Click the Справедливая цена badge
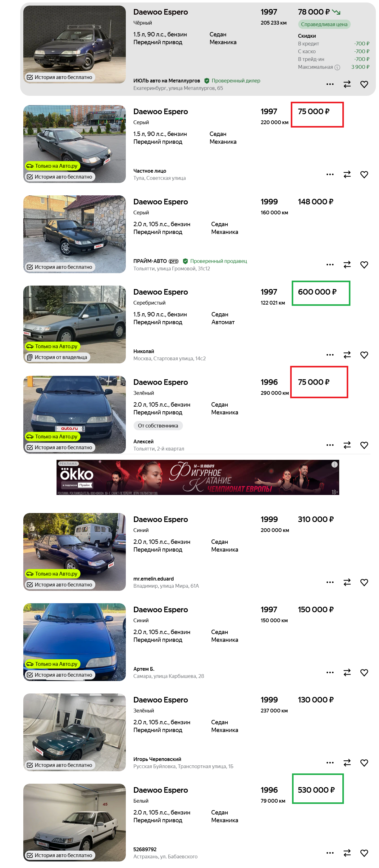Viewport: 379px width, 868px height. [324, 24]
